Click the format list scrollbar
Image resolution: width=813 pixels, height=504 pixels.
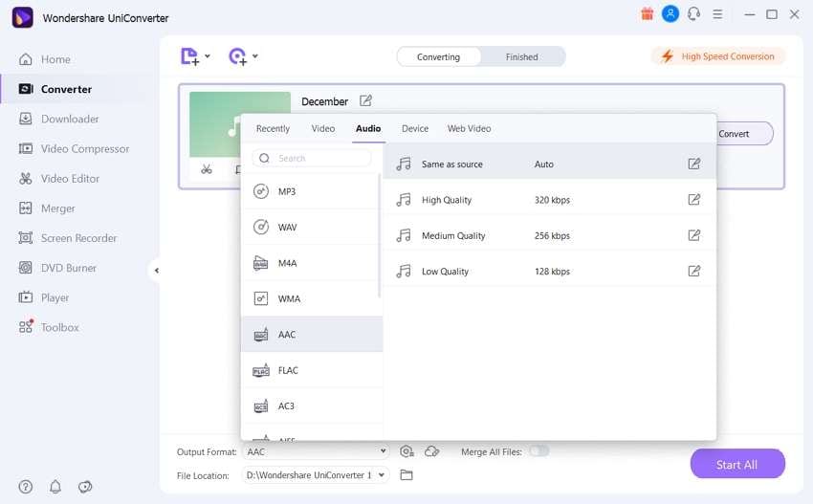pos(379,236)
